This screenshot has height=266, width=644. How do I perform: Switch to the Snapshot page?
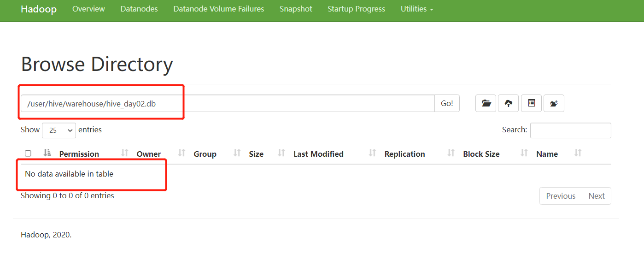pyautogui.click(x=296, y=9)
